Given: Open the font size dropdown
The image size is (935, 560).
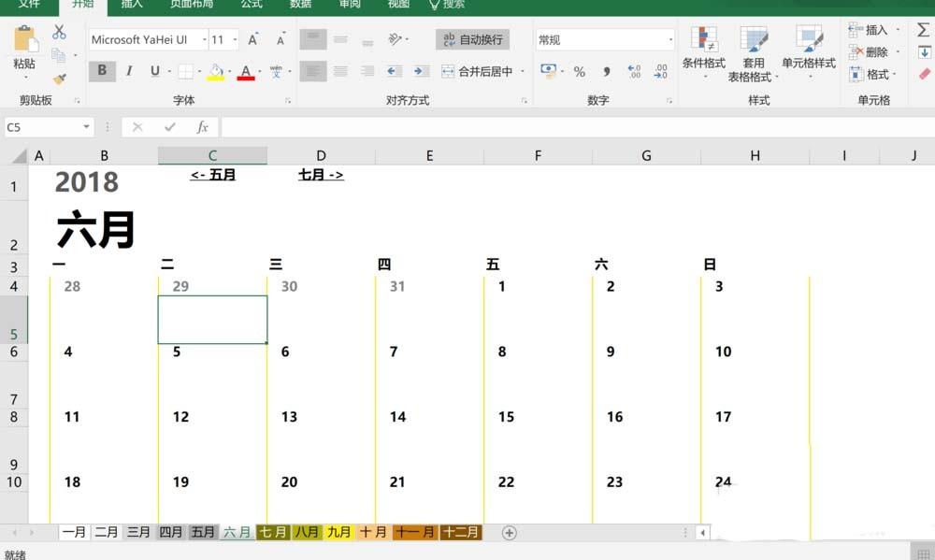Looking at the screenshot, I should point(234,39).
